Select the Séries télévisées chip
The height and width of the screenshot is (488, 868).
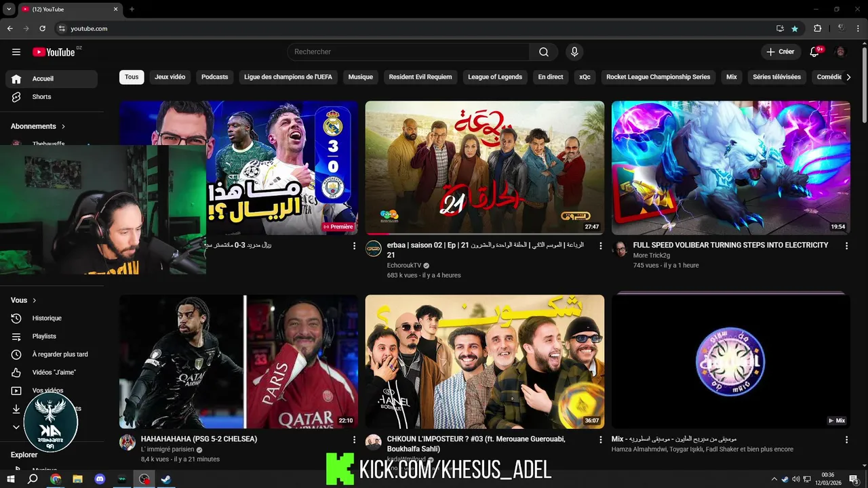tap(776, 77)
